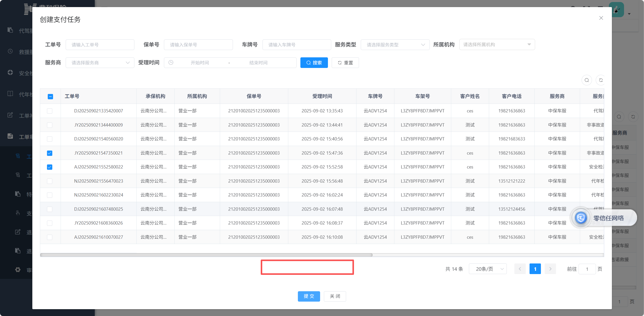
Task: Close the 创建支付任务 dialog with the X
Action: pyautogui.click(x=601, y=18)
